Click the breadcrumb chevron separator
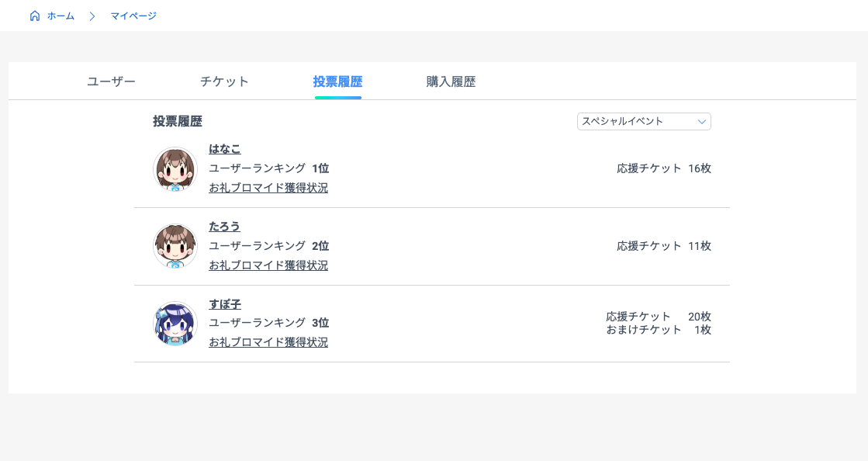Image resolution: width=868 pixels, height=461 pixels. click(92, 16)
